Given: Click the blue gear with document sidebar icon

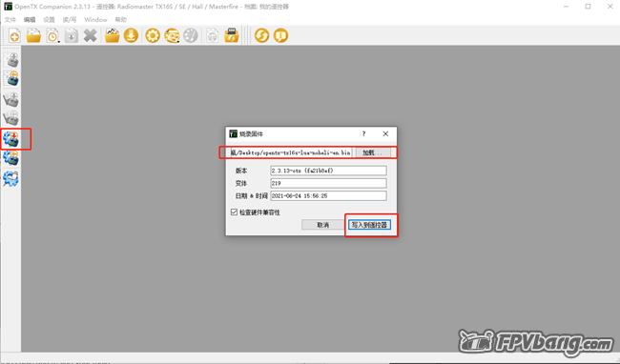Looking at the screenshot, I should pyautogui.click(x=11, y=178).
